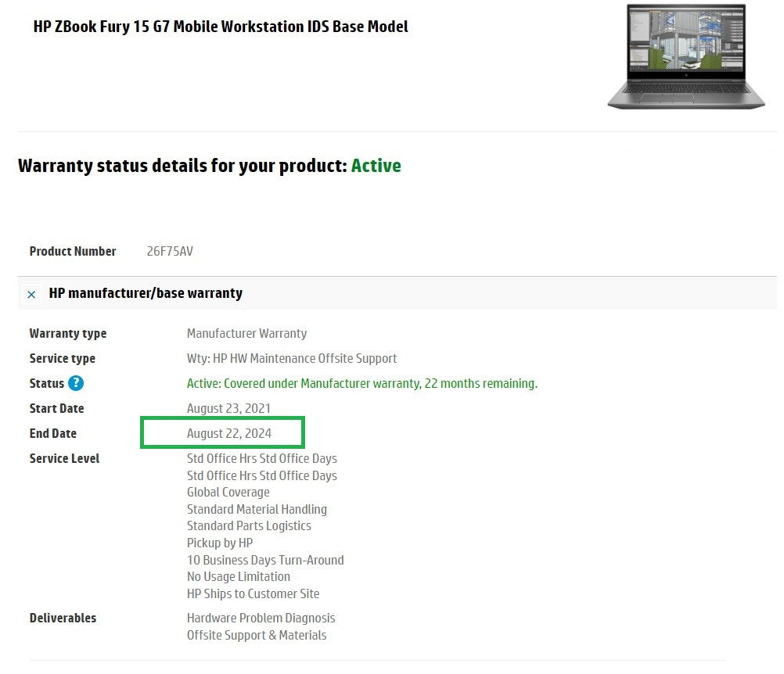Click the HP ZBook laptop product image
The height and width of the screenshot is (674, 784).
[x=686, y=56]
